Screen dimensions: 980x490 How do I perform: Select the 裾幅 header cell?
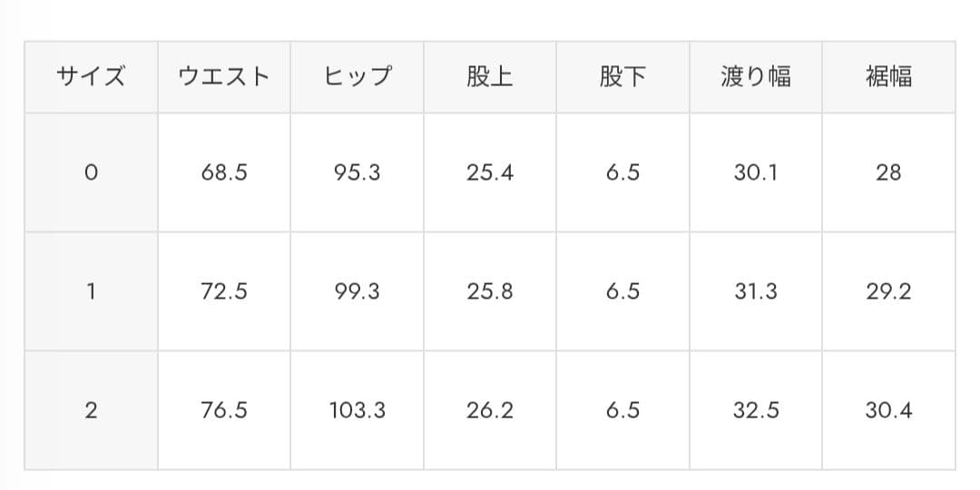888,77
